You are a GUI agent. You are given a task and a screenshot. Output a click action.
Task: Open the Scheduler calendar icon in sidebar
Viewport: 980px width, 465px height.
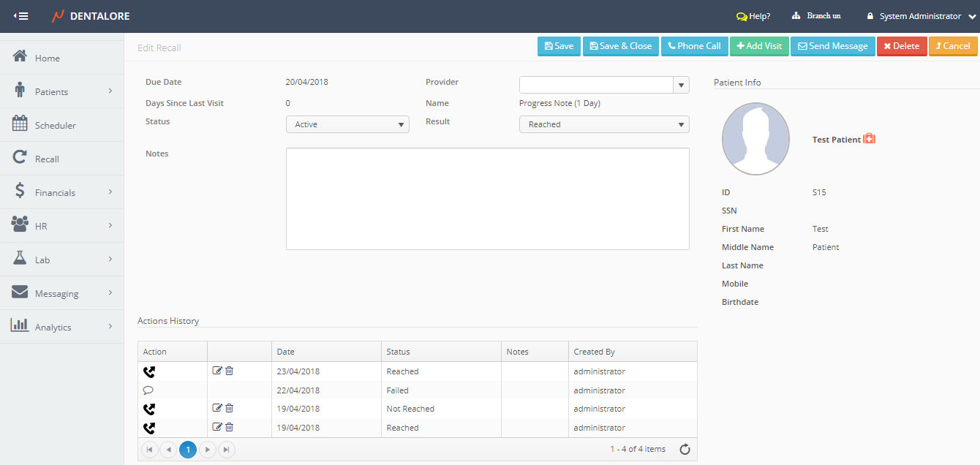[x=20, y=125]
